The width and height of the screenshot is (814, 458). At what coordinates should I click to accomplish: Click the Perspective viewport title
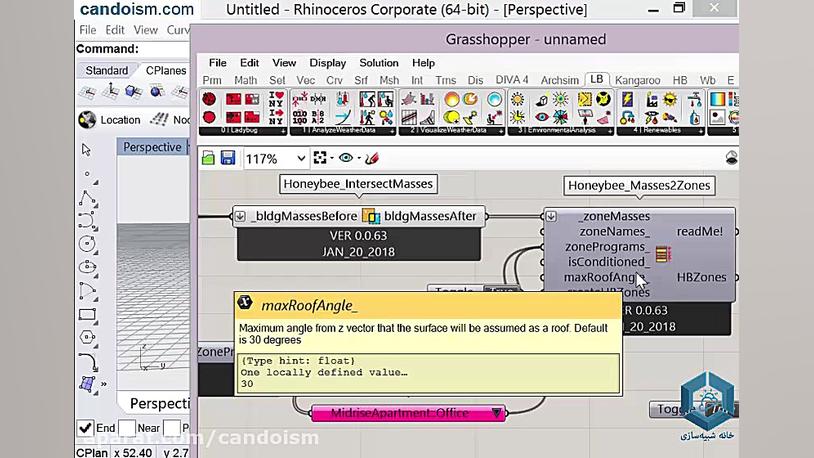[152, 147]
